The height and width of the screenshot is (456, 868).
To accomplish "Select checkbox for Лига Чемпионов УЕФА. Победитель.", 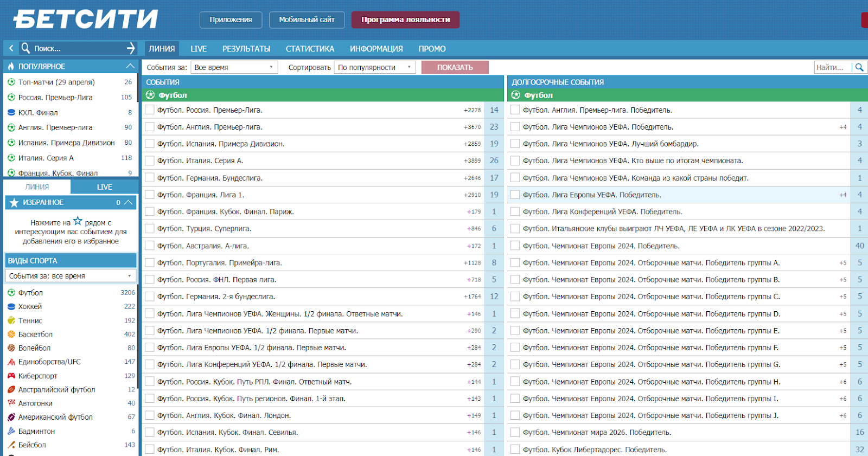I will click(515, 126).
